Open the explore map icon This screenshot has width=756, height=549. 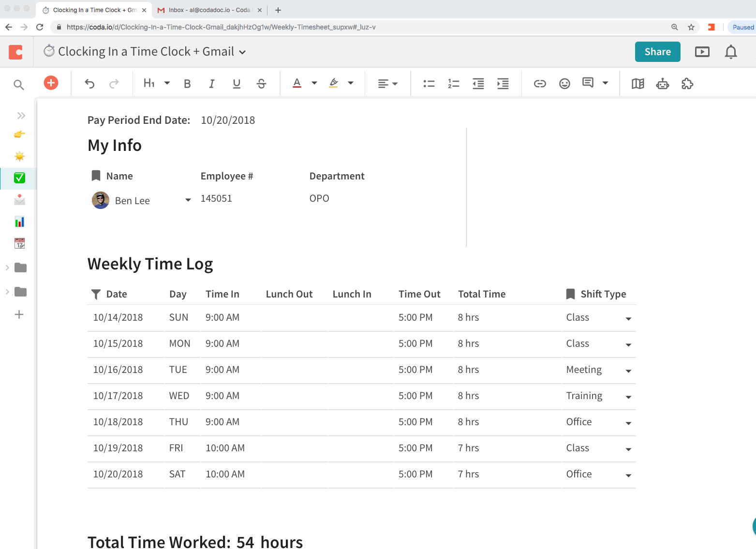638,84
